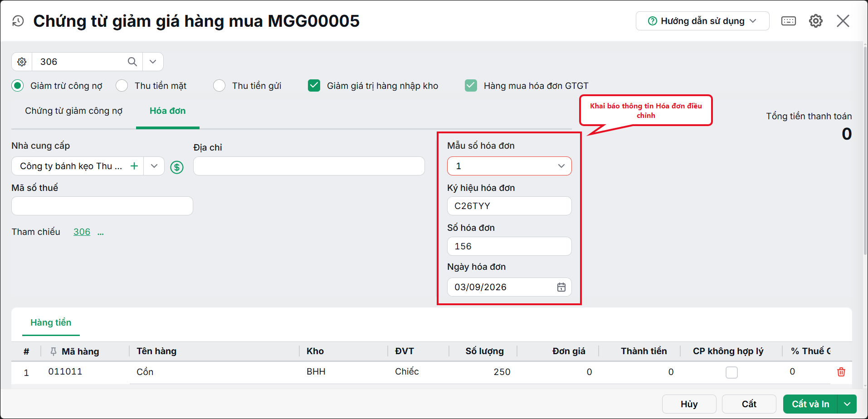This screenshot has height=419, width=868.
Task: Tick CP không hợp lý checkbox in row 1
Action: (731, 372)
